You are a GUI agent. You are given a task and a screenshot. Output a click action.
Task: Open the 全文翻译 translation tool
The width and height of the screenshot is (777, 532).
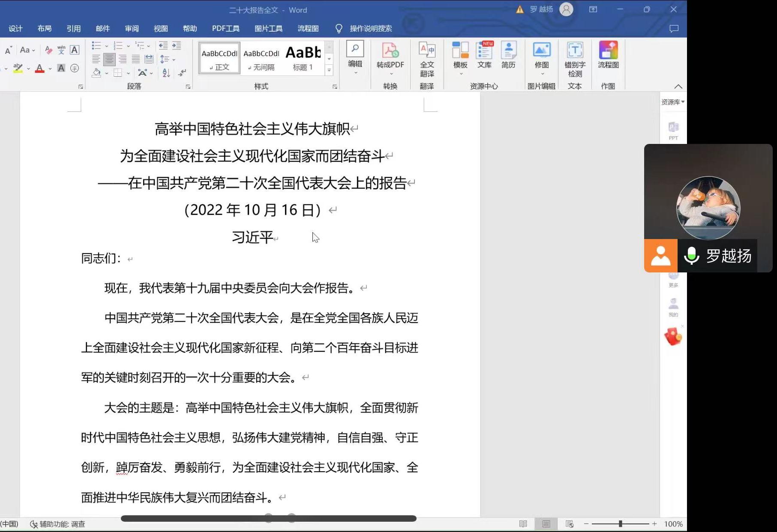(427, 51)
